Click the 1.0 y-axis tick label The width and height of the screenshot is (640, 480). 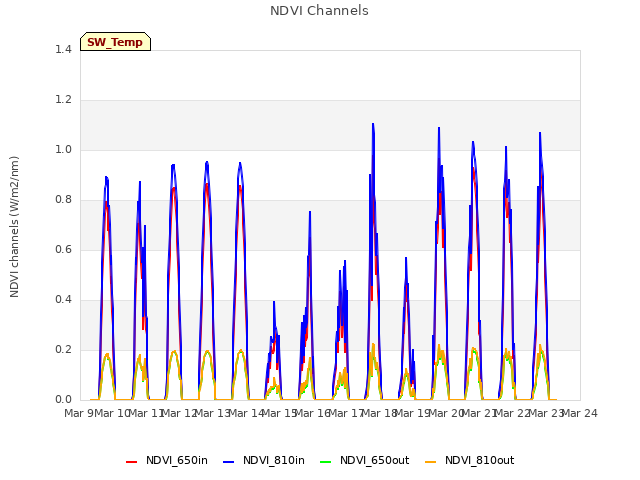click(63, 149)
